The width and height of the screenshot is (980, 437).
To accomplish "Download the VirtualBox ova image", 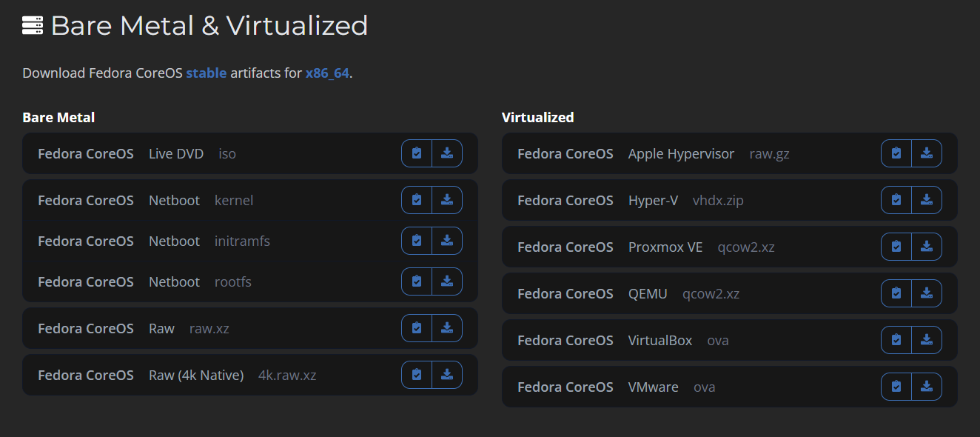I will 927,340.
